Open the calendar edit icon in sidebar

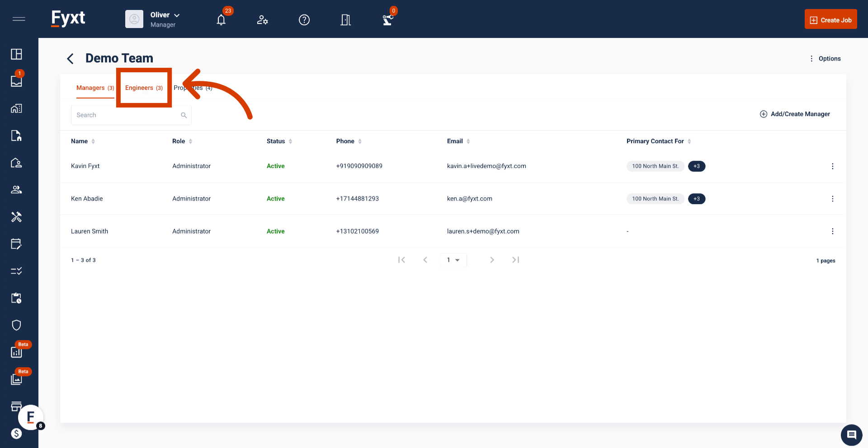click(16, 244)
